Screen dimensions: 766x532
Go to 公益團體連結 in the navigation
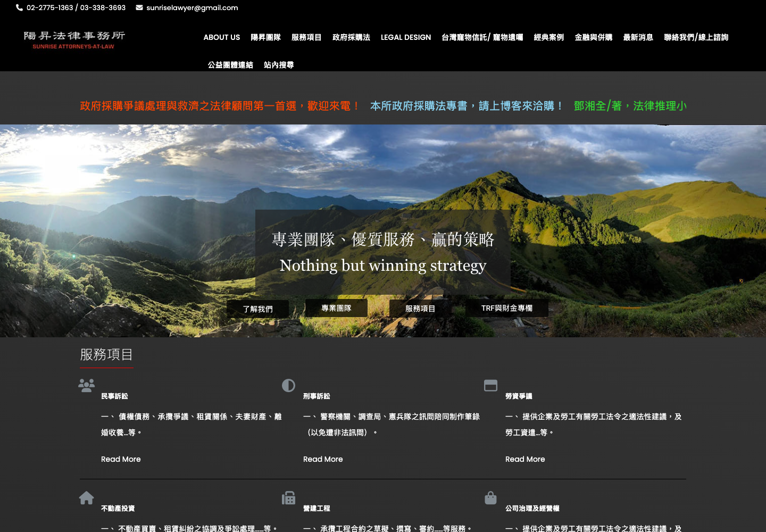230,65
